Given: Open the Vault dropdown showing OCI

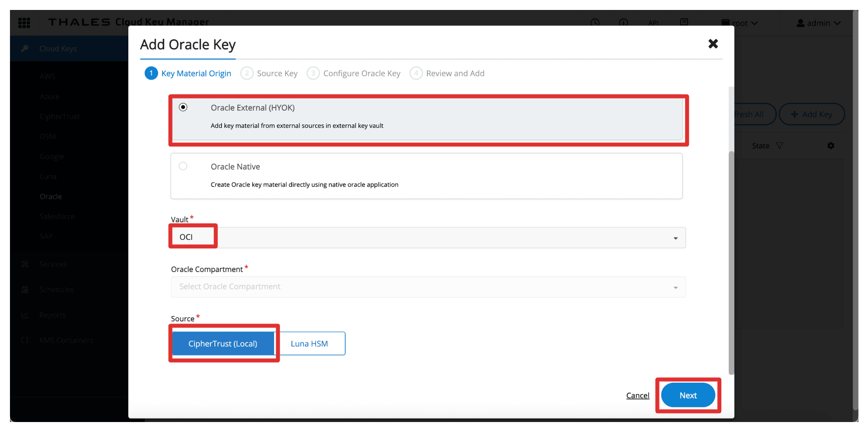Looking at the screenshot, I should coord(428,237).
